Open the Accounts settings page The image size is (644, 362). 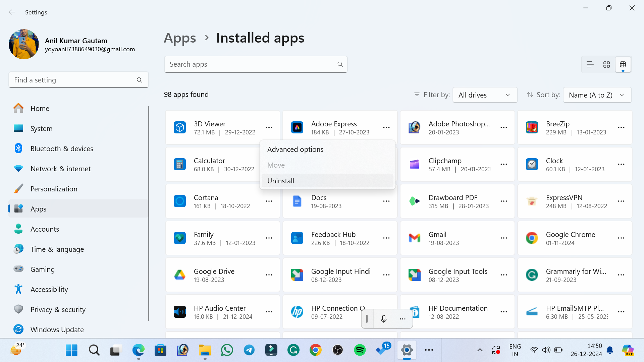(78, 229)
